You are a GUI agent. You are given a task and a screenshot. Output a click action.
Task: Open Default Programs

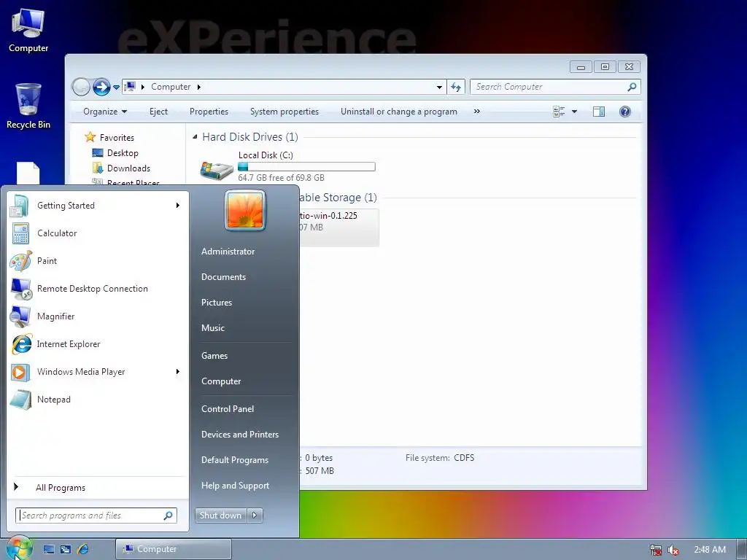pos(234,460)
